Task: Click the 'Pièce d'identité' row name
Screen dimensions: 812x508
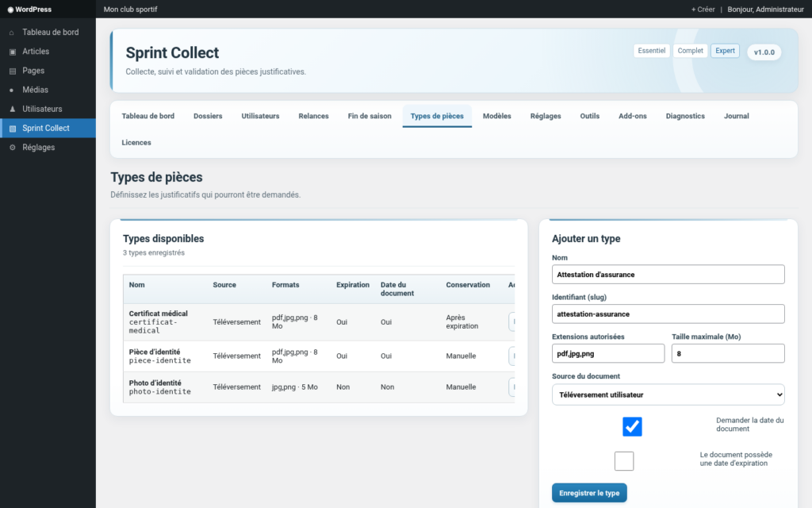Action: [155, 352]
